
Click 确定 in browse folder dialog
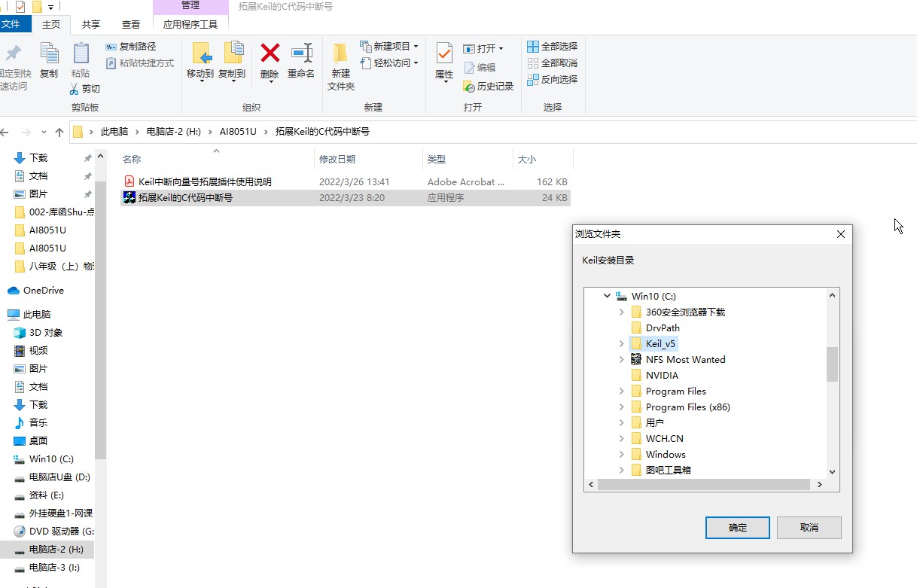click(x=738, y=528)
